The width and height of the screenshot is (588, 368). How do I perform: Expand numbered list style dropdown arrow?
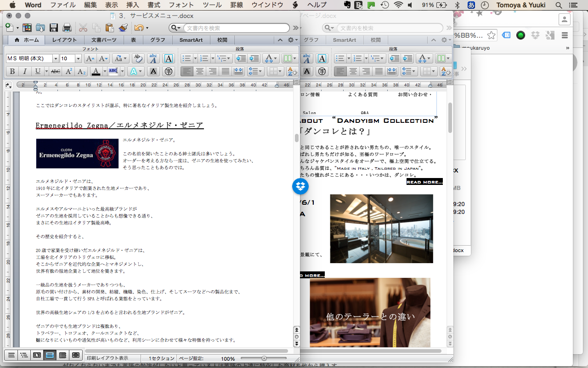tap(212, 58)
